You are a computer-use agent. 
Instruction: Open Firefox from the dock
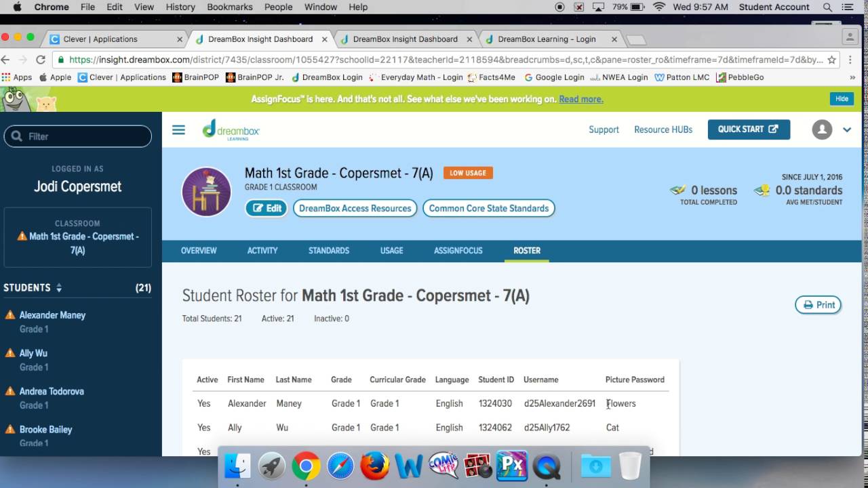pyautogui.click(x=375, y=466)
